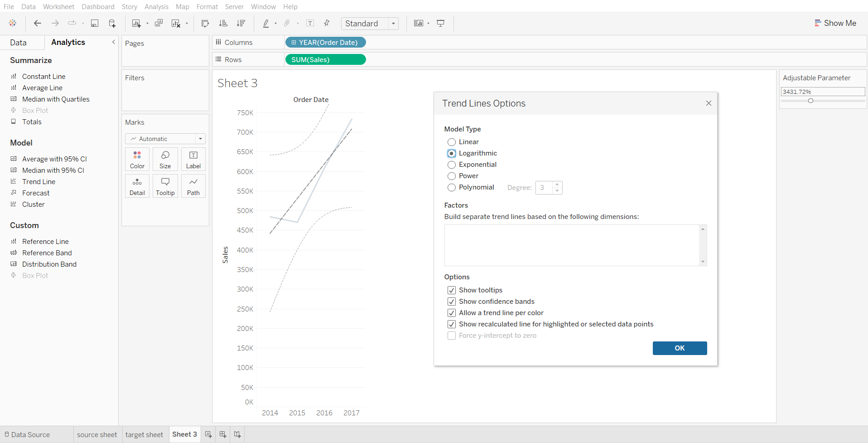Select the Linear model type
This screenshot has height=443, width=868.
[x=452, y=142]
